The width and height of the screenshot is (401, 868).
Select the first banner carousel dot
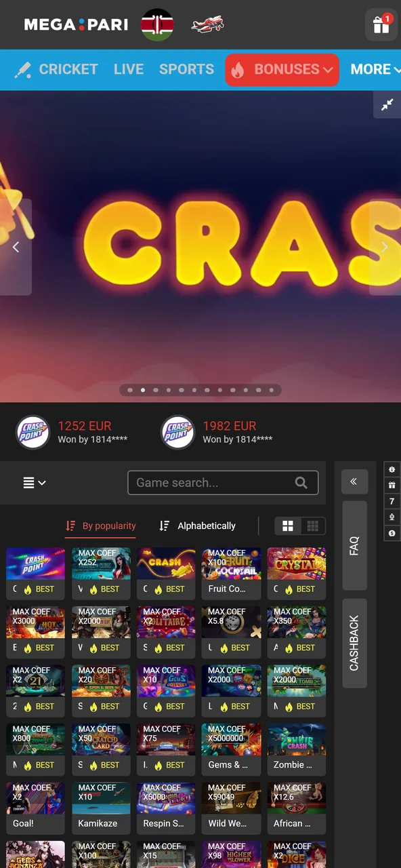point(129,390)
